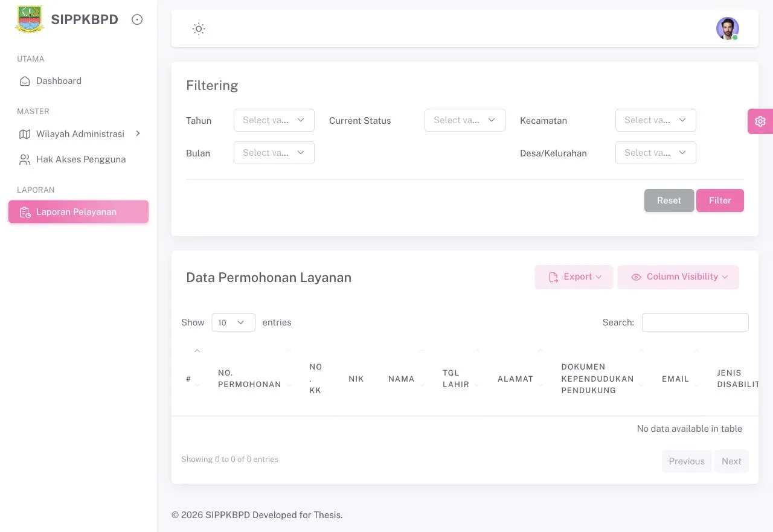Open the Tahun filter dropdown
Screen dimensions: 773x532
pos(274,120)
